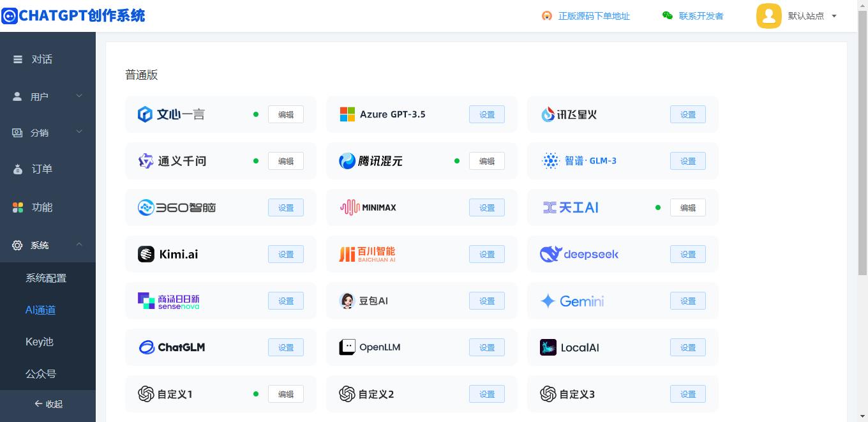Click 设置 button for 讯飞星火
Image resolution: width=868 pixels, height=422 pixels.
coord(688,115)
